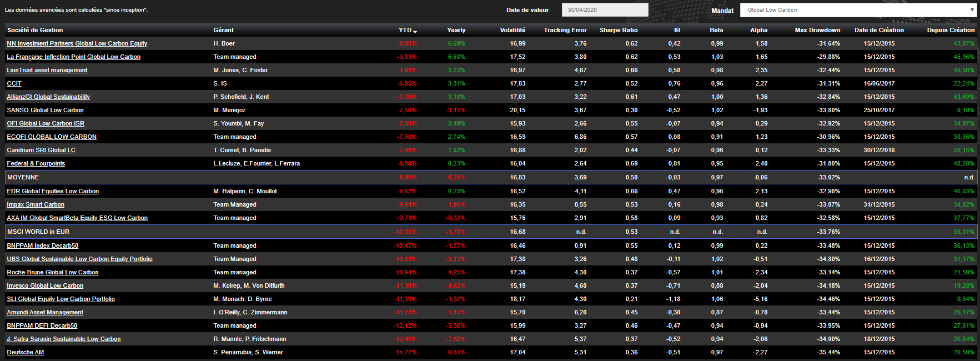
Task: Open AXA IM Global SmartBeta Equity ESG link
Action: point(77,218)
